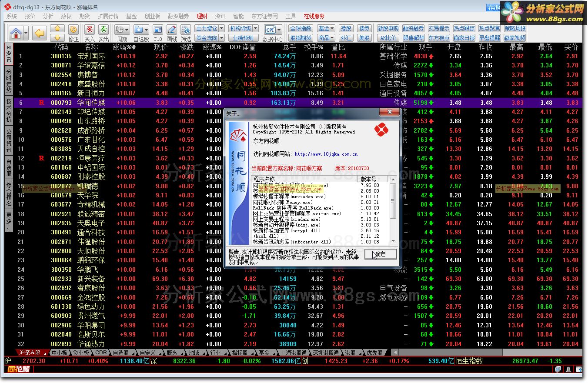Switch to the 上海港股通 bottom tab
This screenshot has width=588, height=383.
pyautogui.click(x=294, y=353)
